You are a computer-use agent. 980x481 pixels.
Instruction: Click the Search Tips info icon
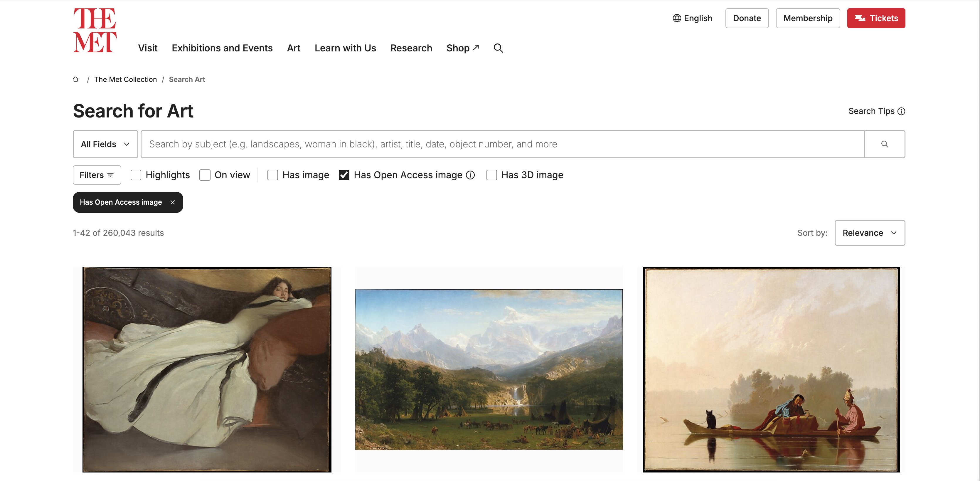[901, 111]
